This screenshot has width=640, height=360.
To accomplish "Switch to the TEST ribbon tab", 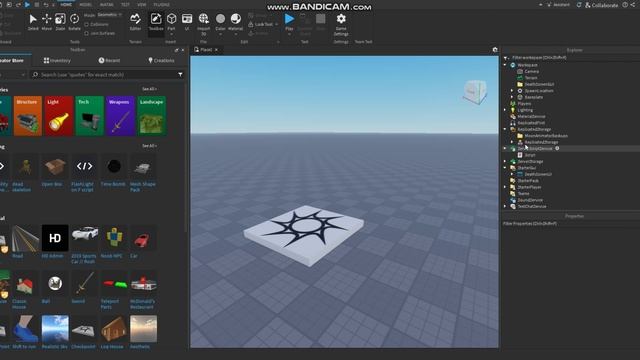I will 125,4.
